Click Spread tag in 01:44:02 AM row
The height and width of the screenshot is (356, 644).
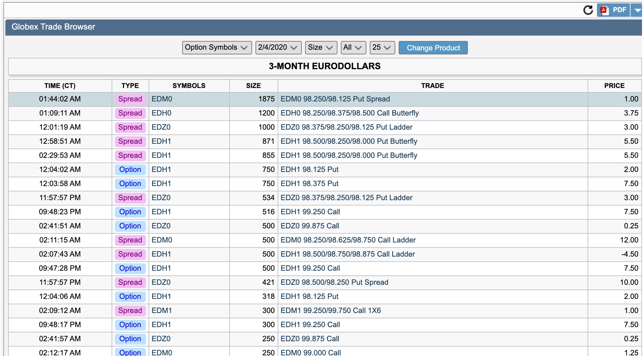point(130,99)
